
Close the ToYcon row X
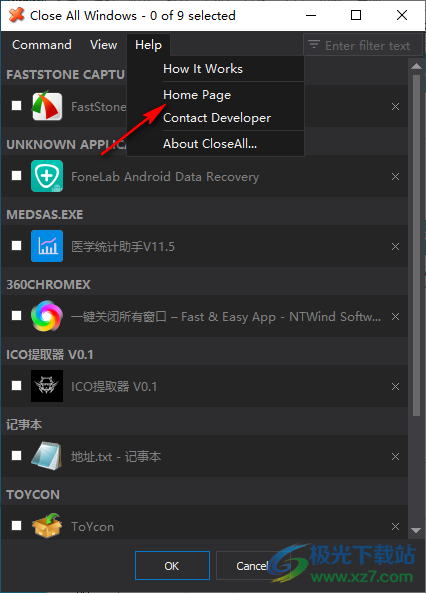(x=395, y=526)
